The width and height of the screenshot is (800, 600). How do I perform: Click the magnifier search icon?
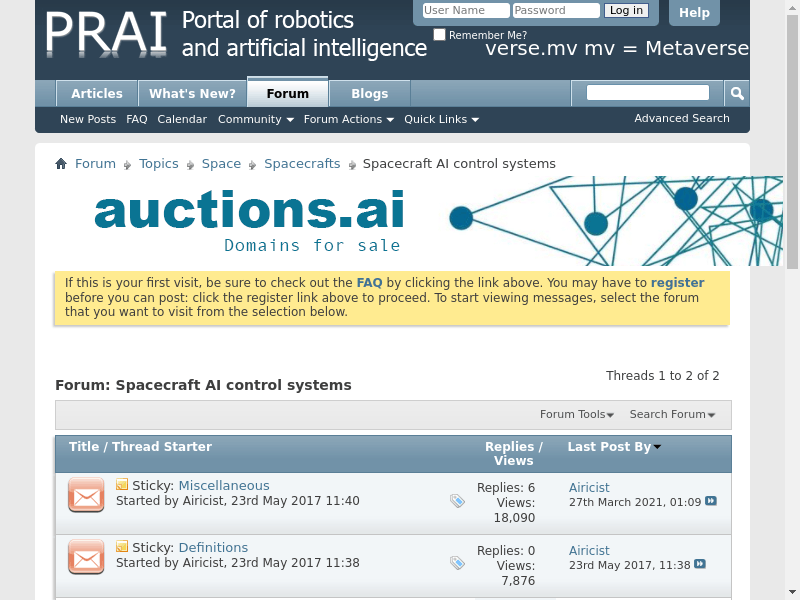[737, 93]
